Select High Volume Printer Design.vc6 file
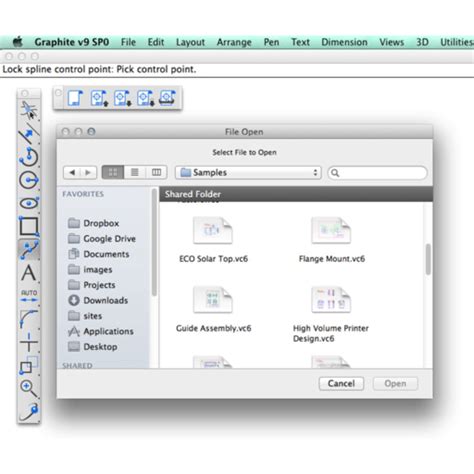 pos(331,314)
